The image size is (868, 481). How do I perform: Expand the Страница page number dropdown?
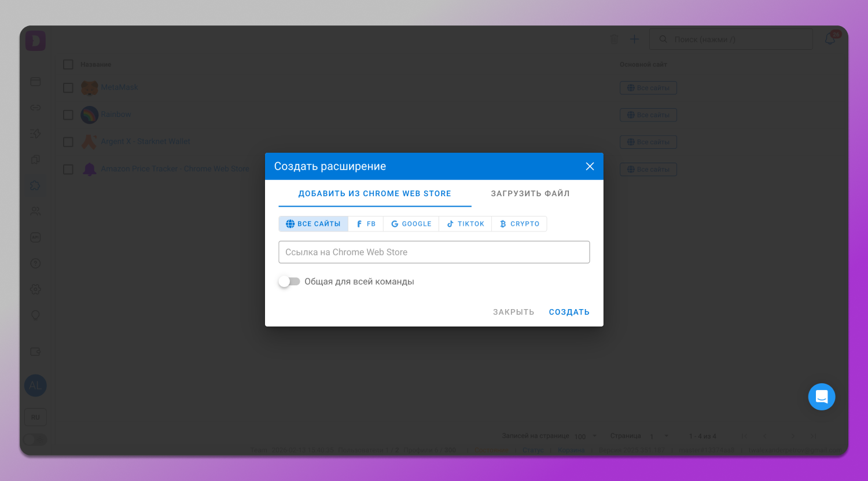[x=660, y=436]
